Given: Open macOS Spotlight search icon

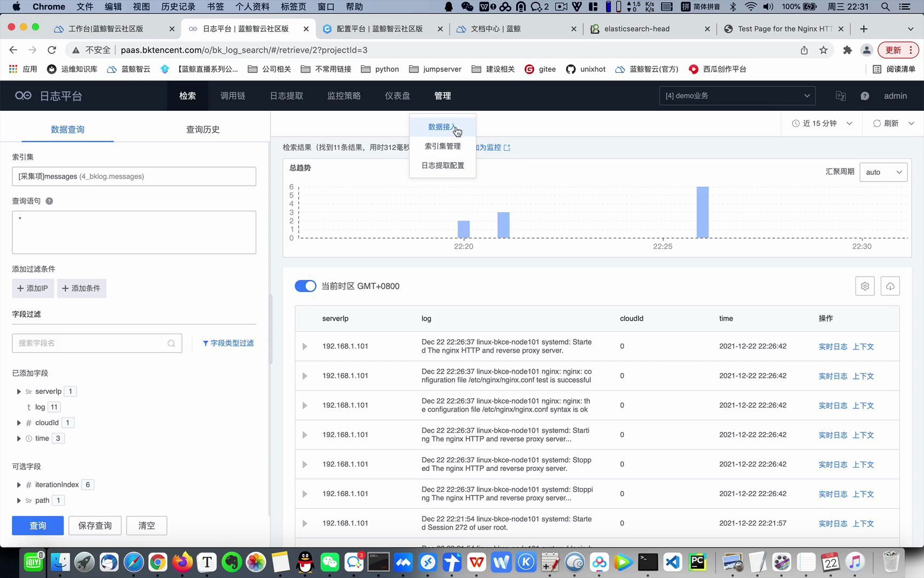Looking at the screenshot, I should coord(885,6).
